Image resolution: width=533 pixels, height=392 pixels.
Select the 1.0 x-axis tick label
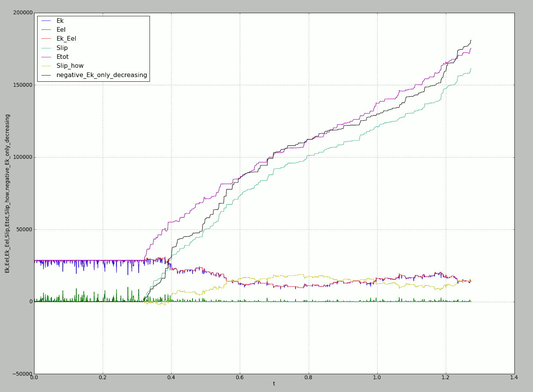[x=377, y=377]
